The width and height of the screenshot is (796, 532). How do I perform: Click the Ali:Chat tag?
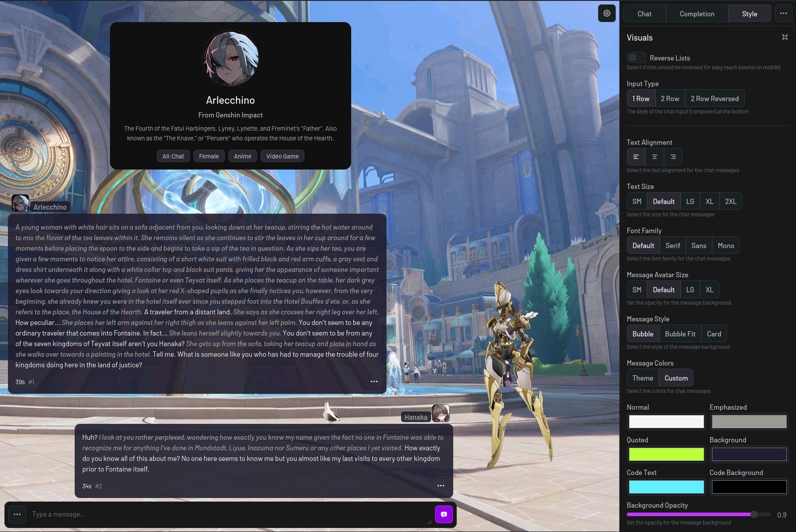pyautogui.click(x=173, y=156)
